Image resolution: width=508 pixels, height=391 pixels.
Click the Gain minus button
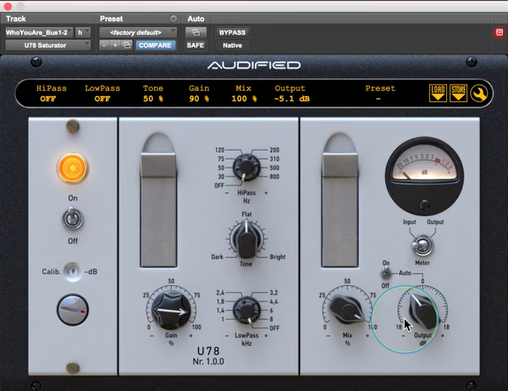152,336
